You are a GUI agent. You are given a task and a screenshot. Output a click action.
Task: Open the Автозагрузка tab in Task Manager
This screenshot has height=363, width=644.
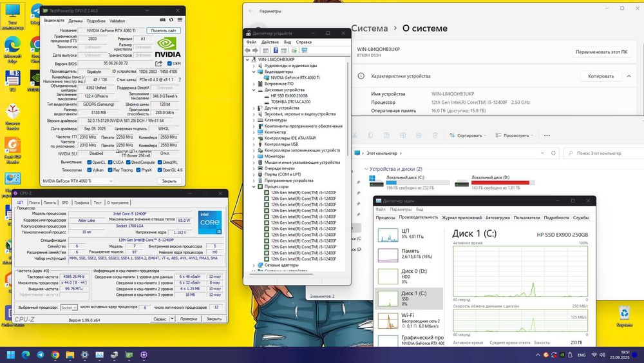tap(497, 217)
